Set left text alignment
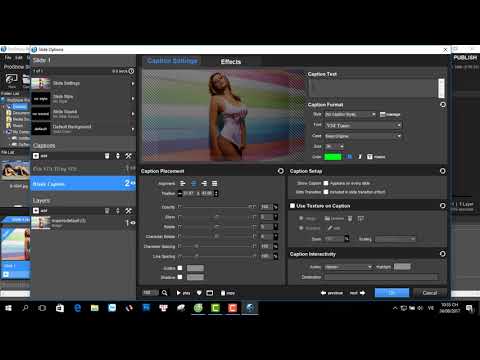This screenshot has width=480, height=360. point(183,183)
